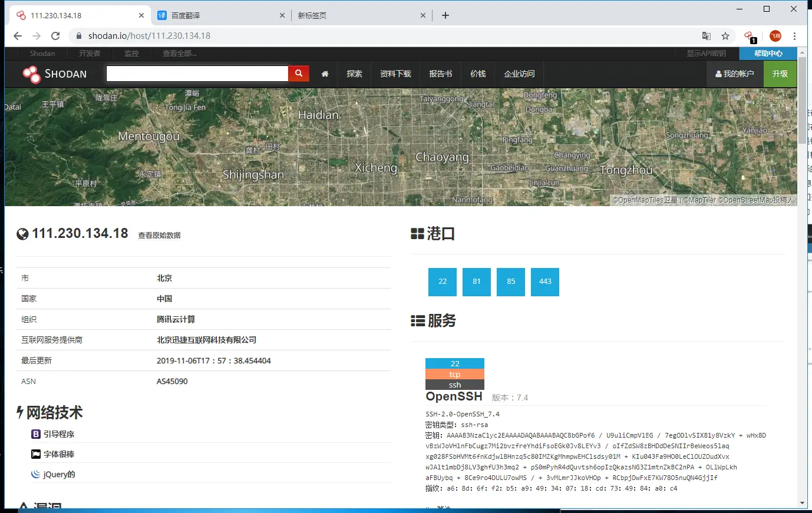The height and width of the screenshot is (513, 812).
Task: Select port 81 button
Action: point(477,282)
